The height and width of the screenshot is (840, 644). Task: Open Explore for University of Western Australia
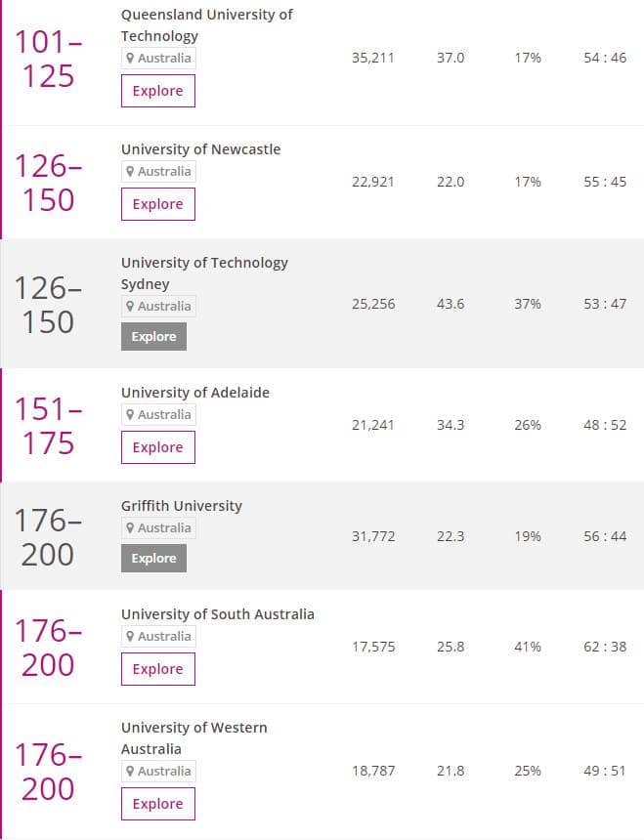pos(158,804)
